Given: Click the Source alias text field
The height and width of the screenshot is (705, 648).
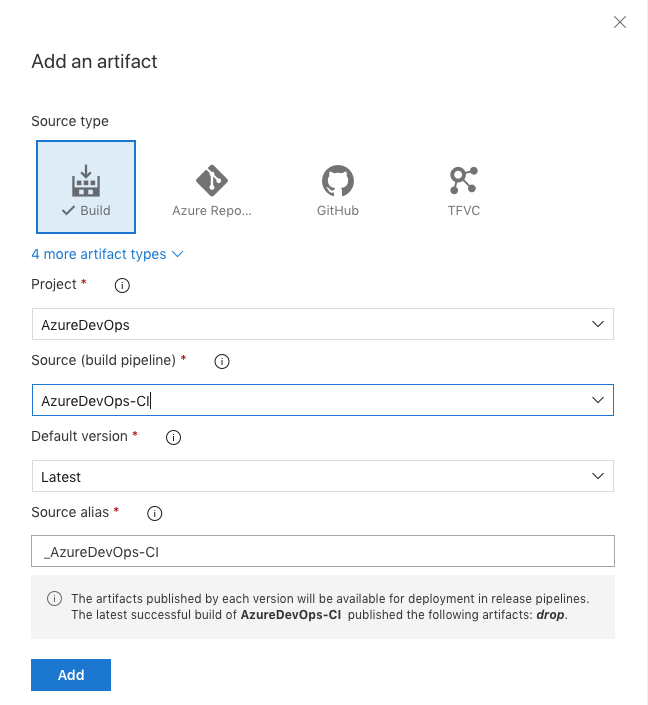Looking at the screenshot, I should 322,552.
